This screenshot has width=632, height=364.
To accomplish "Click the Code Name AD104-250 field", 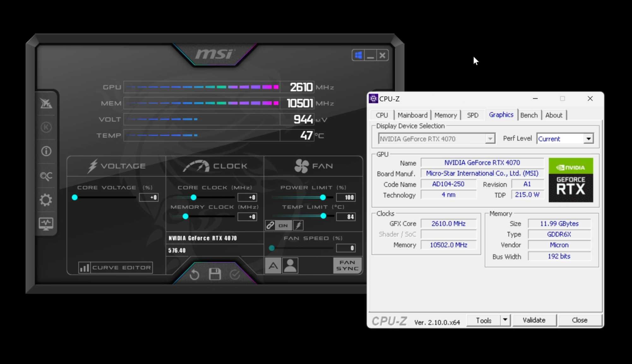I will coord(448,184).
